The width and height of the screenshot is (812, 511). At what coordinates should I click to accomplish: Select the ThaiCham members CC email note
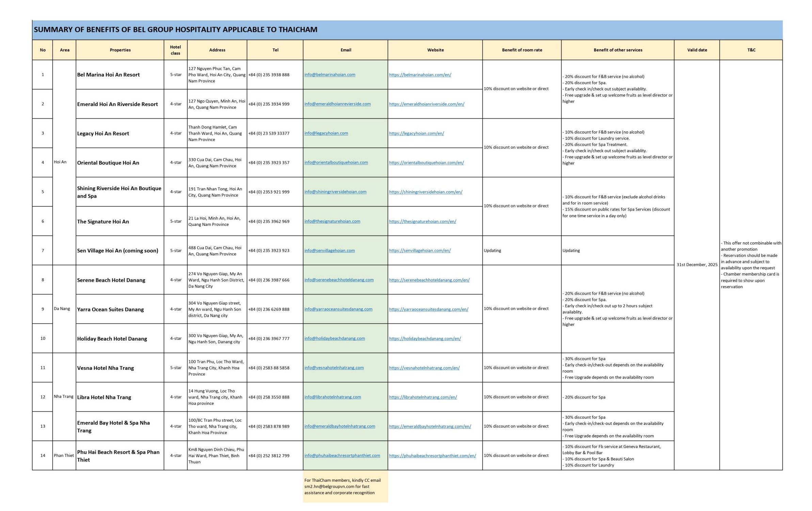345,487
